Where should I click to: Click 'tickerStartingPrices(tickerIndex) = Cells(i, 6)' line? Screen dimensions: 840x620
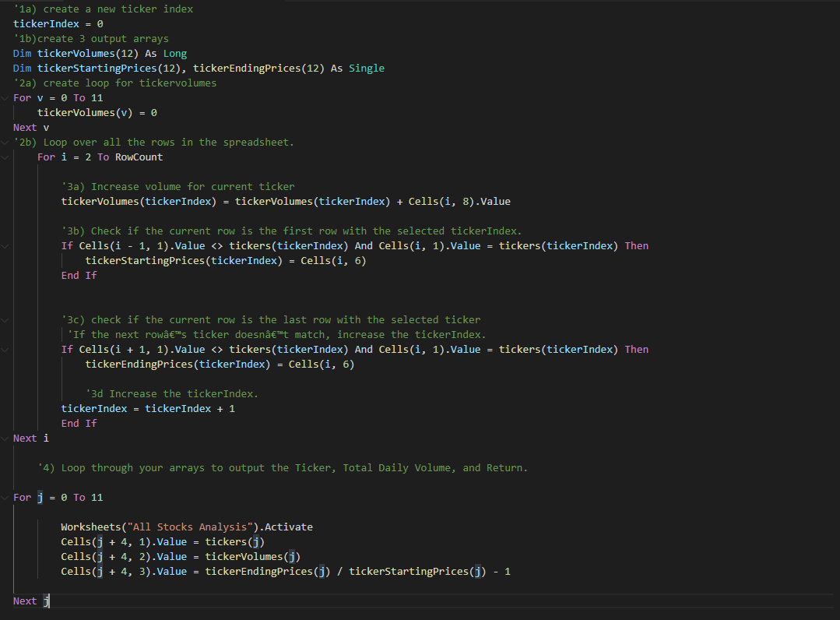click(x=226, y=260)
